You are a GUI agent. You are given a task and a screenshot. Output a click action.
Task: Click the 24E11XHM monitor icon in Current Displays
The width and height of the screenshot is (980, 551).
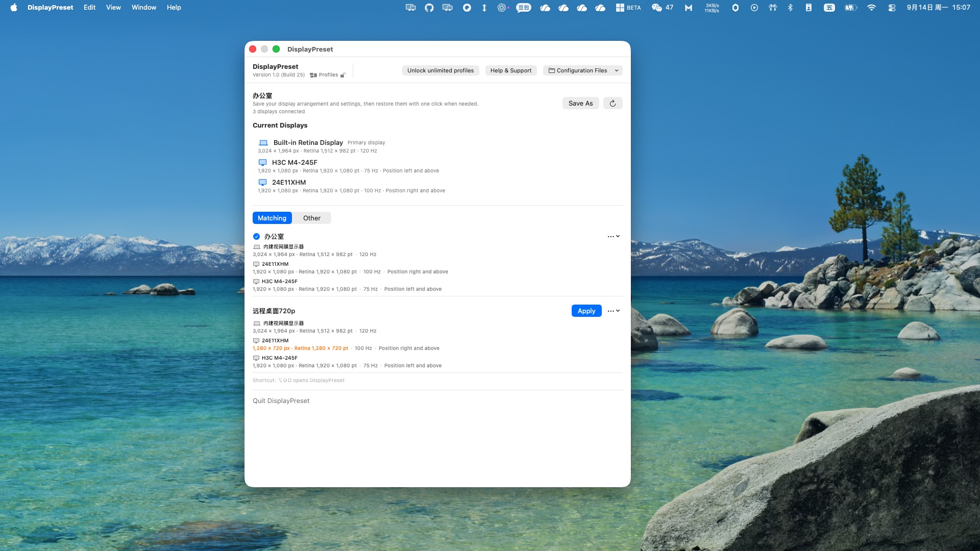[262, 183]
